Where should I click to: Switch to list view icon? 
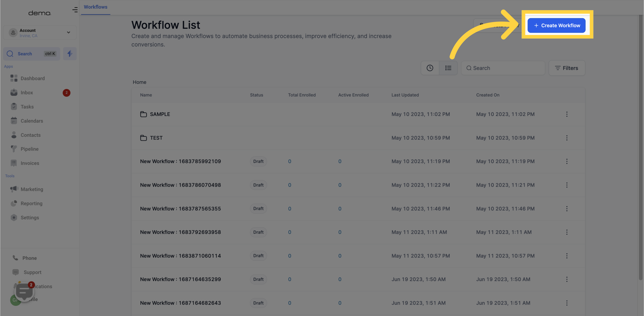click(x=448, y=68)
